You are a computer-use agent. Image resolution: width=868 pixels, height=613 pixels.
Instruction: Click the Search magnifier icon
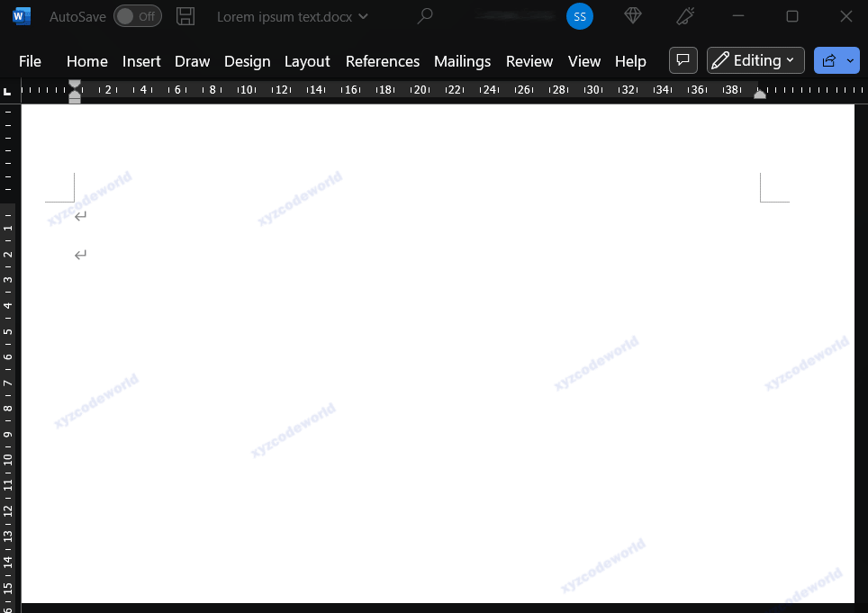pyautogui.click(x=425, y=16)
